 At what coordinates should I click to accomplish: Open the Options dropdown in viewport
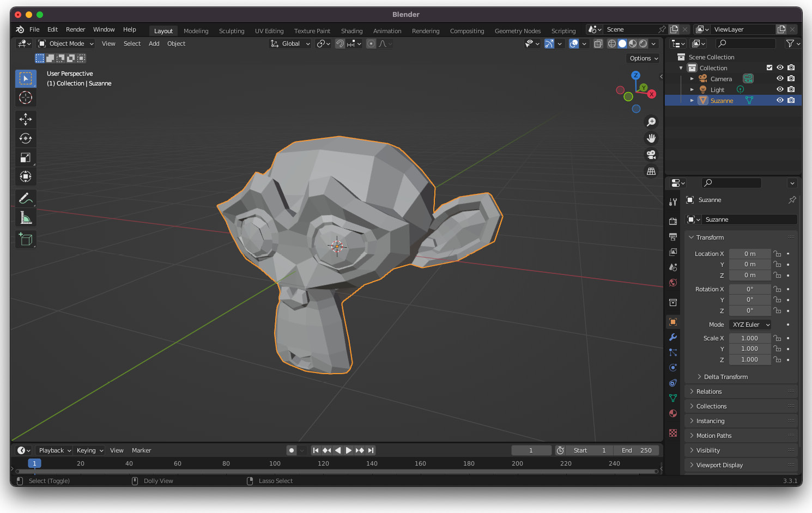tap(644, 58)
